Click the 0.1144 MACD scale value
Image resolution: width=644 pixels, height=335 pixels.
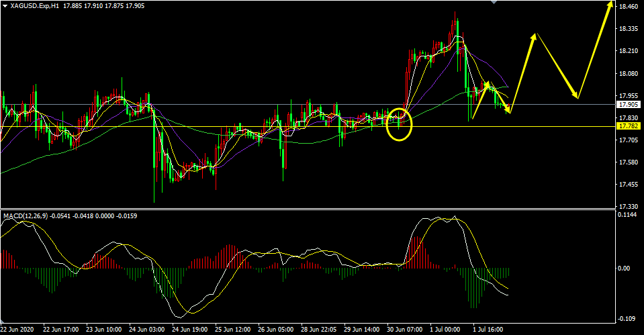pos(627,215)
